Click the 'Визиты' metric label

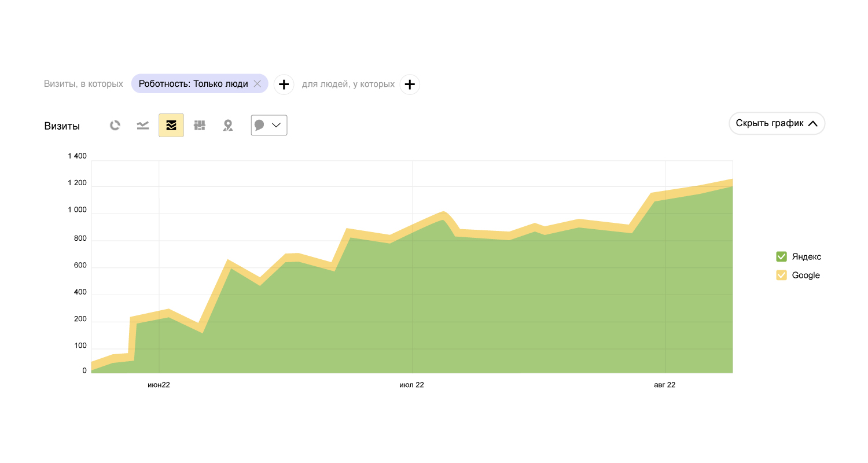click(x=62, y=126)
